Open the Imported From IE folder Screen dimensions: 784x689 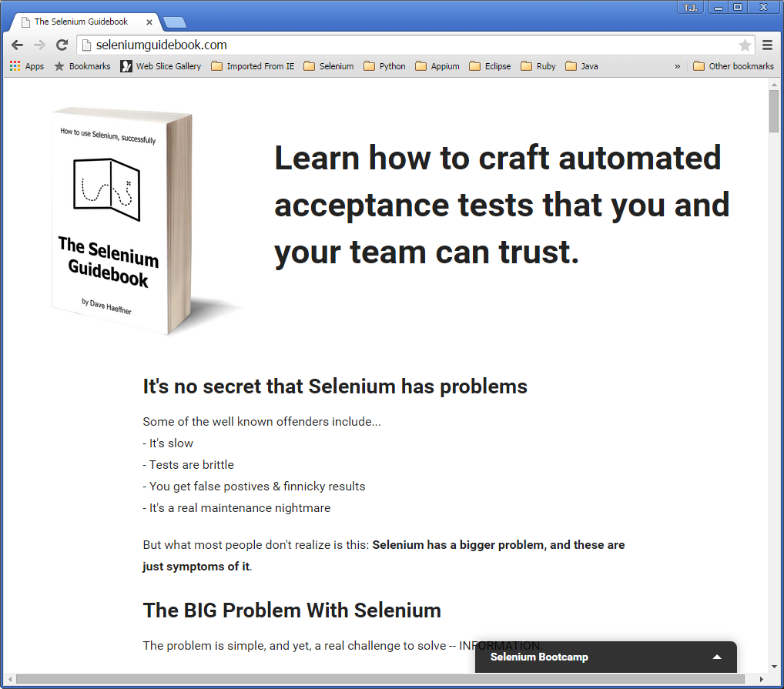[x=253, y=66]
